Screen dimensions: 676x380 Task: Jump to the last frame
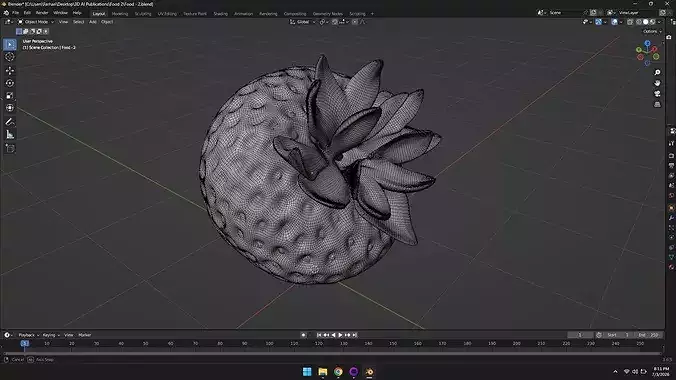click(354, 335)
